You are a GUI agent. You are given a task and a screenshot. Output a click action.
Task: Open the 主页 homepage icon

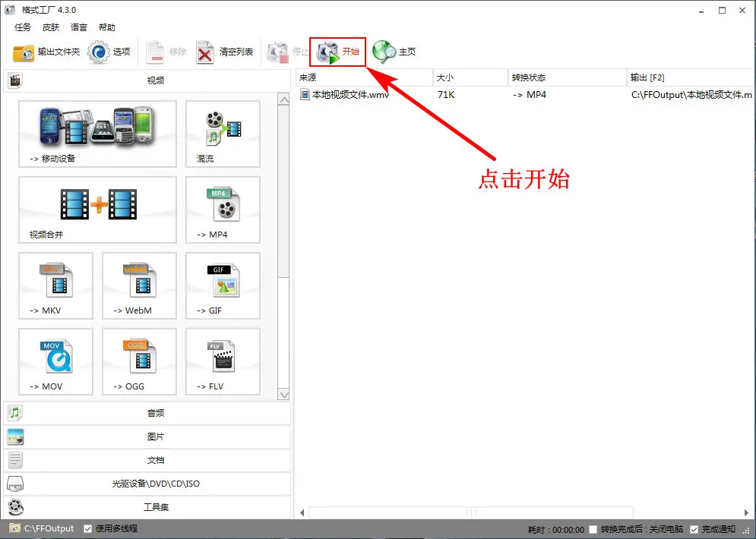click(394, 52)
